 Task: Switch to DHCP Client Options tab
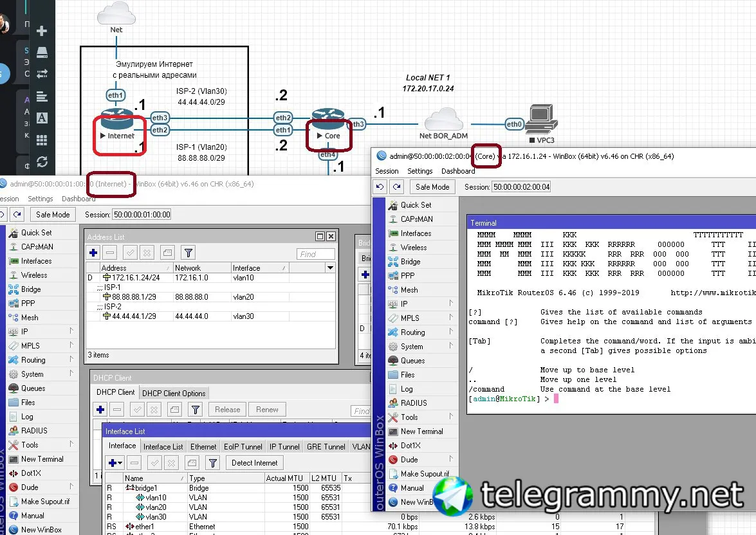click(x=174, y=394)
